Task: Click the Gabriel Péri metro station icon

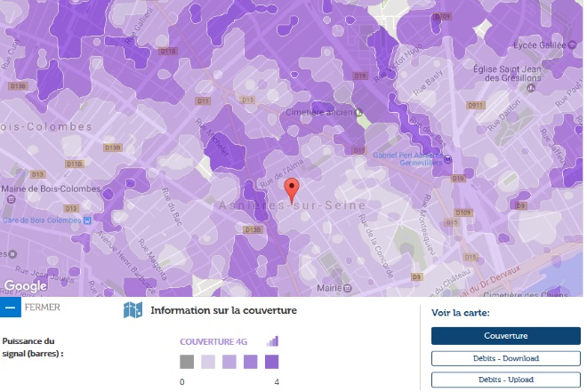Action: pyautogui.click(x=447, y=160)
